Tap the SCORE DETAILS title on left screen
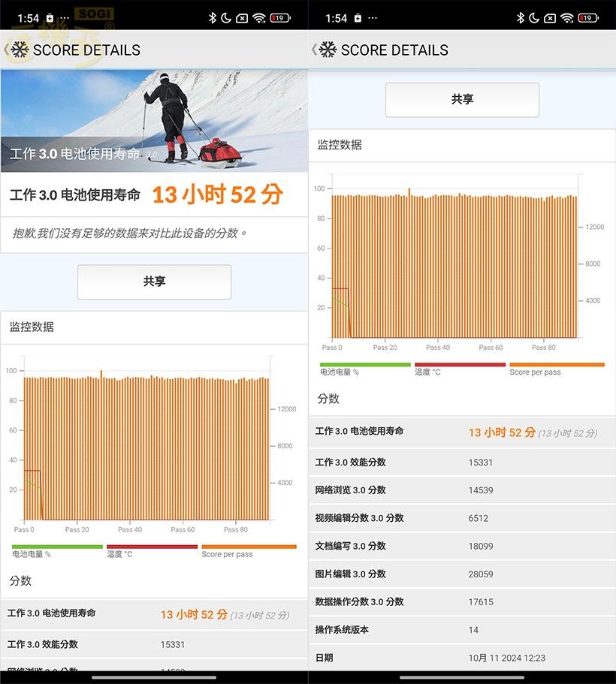This screenshot has width=616, height=684. 86,50
